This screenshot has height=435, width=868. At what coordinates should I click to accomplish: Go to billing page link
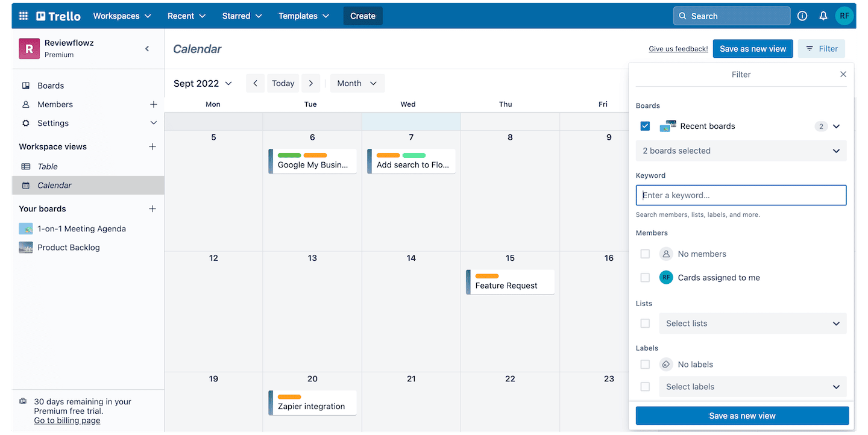point(68,421)
